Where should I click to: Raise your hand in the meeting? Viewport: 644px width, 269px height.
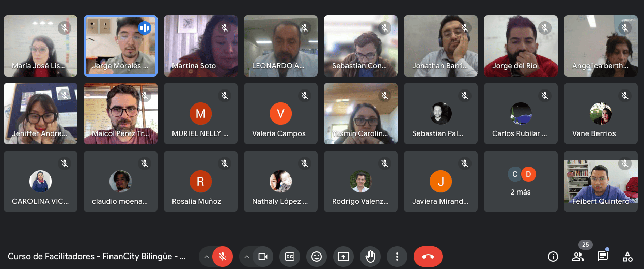click(370, 256)
